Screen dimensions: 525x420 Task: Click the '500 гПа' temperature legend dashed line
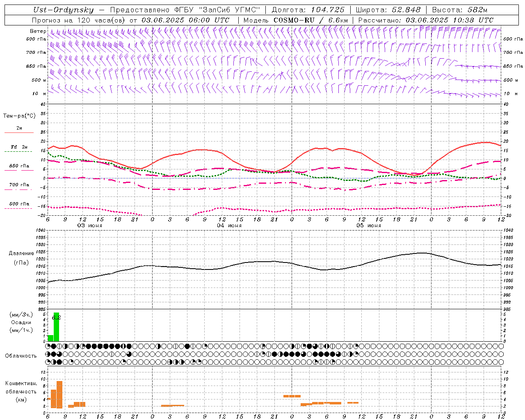point(18,209)
